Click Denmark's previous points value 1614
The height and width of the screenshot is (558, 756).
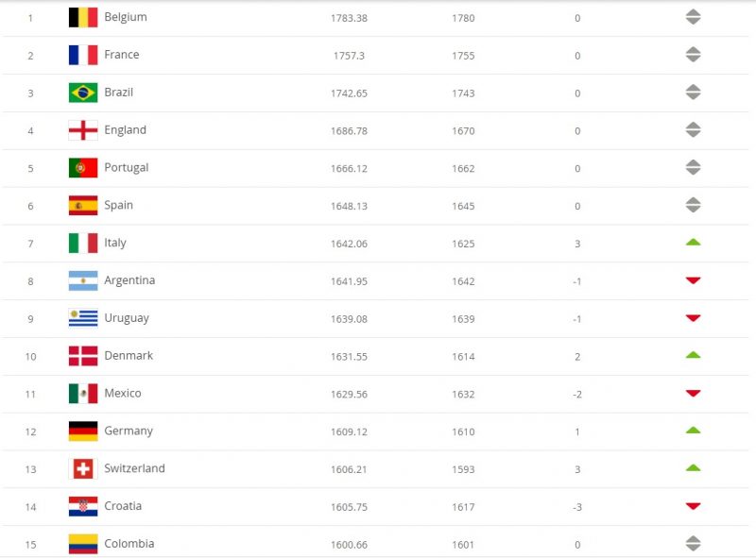coord(463,357)
